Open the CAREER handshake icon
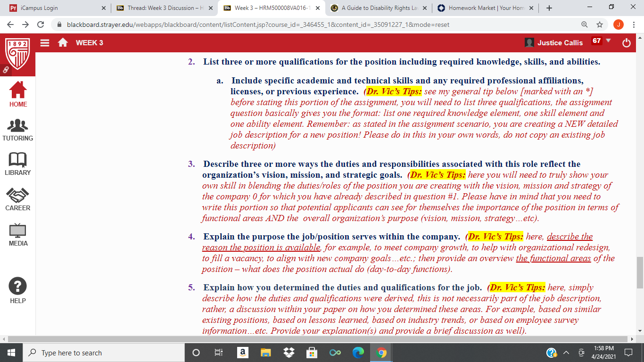Screen dimensions: 644x362 click(18, 199)
